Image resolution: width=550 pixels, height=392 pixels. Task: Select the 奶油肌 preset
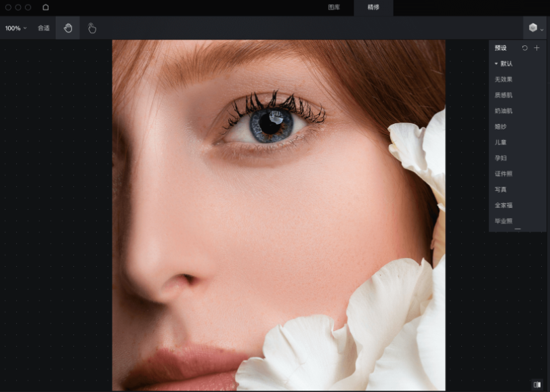pos(503,110)
